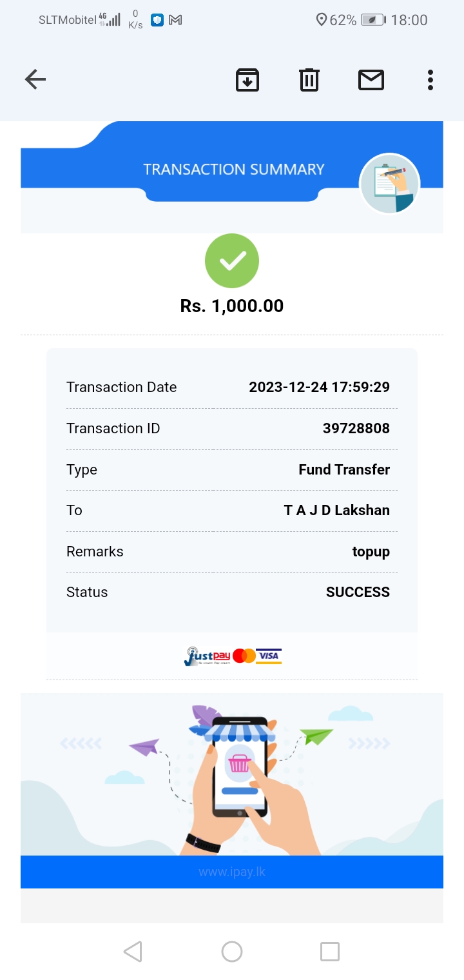This screenshot has height=980, width=464.
Task: Tap the Transaction Summary header banner
Action: click(x=233, y=170)
